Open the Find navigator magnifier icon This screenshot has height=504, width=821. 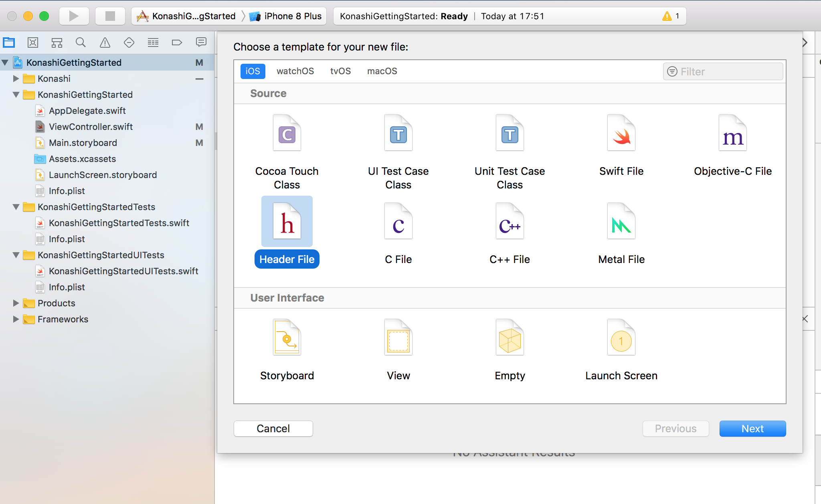81,43
